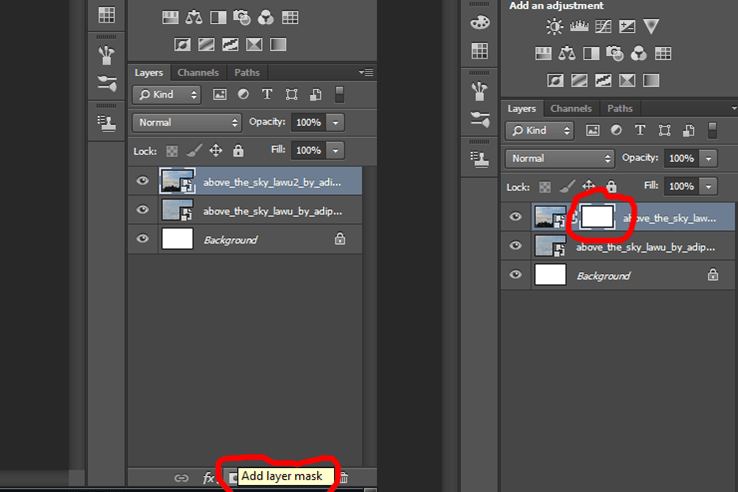Screen dimensions: 738x492
Task: Select the white layer mask thumbnail
Action: tap(597, 217)
